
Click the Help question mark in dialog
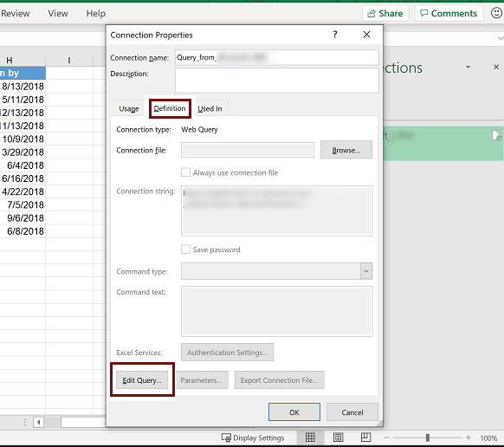click(335, 35)
